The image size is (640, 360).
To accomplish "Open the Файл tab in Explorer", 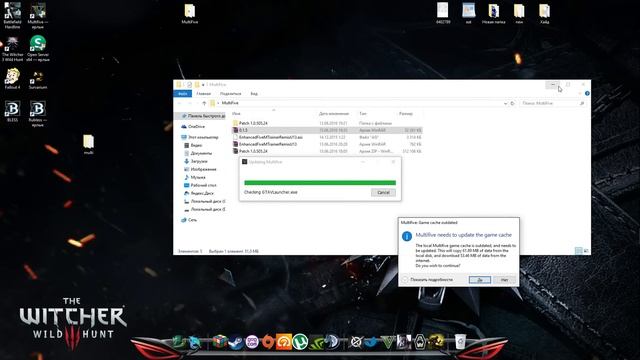I will click(x=182, y=93).
